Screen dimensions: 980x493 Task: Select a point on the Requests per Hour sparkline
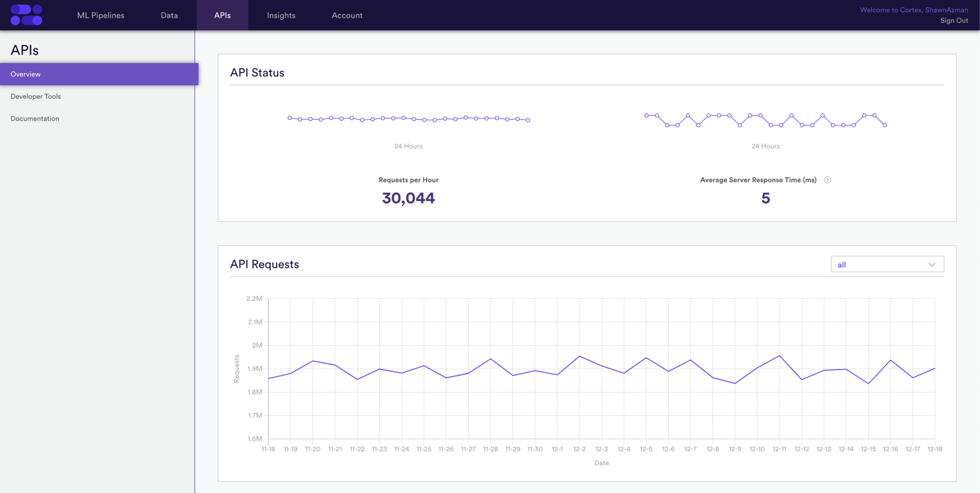pyautogui.click(x=408, y=119)
